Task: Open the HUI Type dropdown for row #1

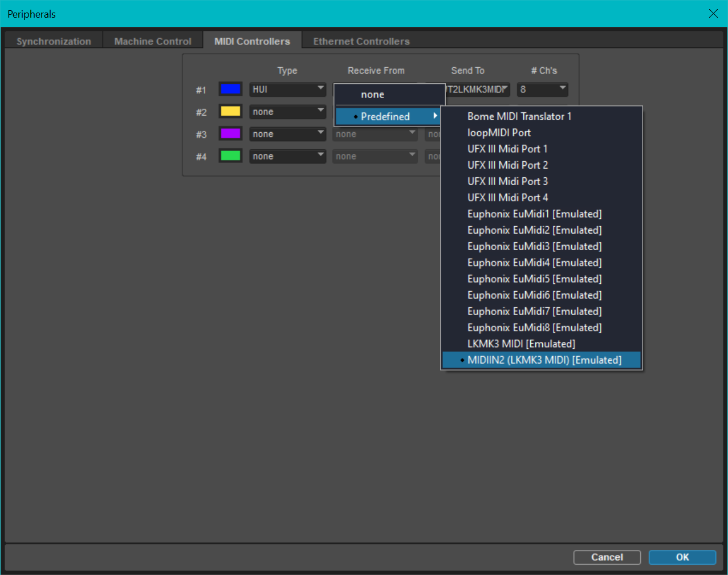Action: pyautogui.click(x=287, y=89)
